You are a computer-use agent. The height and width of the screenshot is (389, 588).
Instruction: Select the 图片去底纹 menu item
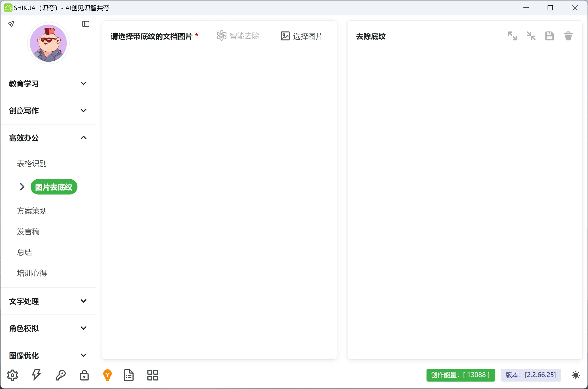[54, 187]
